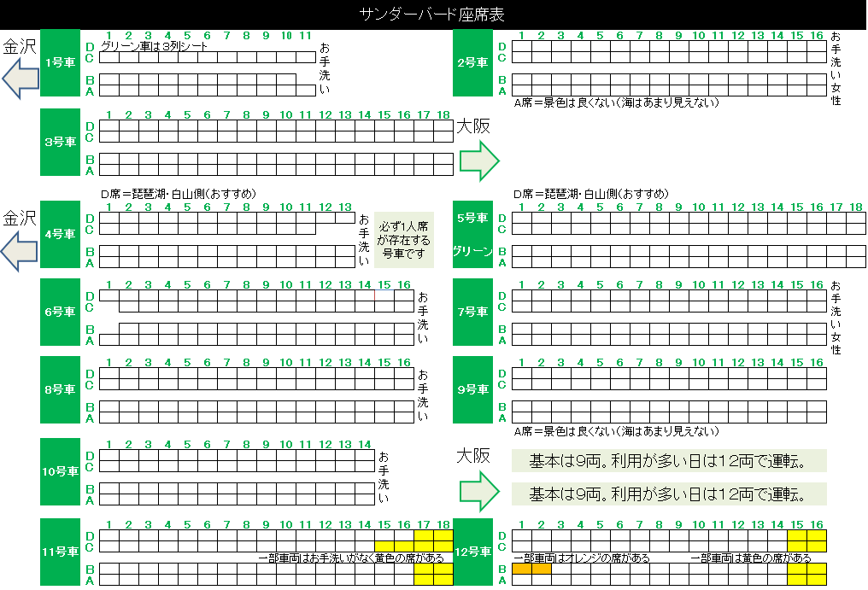Click the 大阪 label beside 3号車
Screen dimensions: 868x590
tap(473, 126)
